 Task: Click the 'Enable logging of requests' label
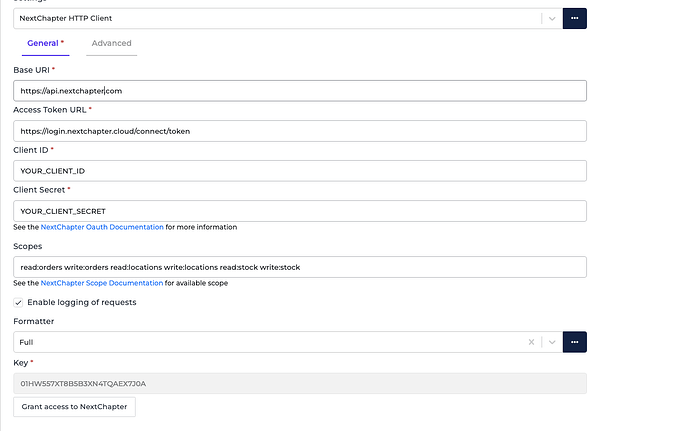tap(82, 302)
